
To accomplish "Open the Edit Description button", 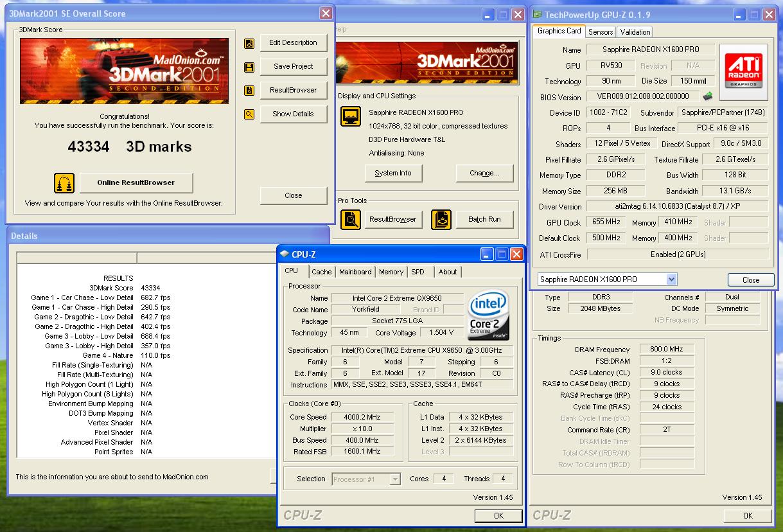I will (294, 43).
